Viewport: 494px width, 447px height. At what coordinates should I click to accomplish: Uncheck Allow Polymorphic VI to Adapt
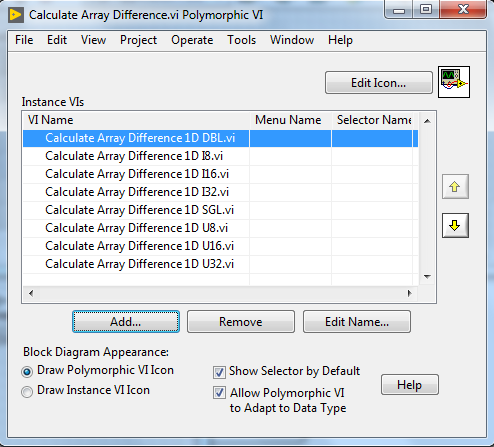[x=219, y=393]
